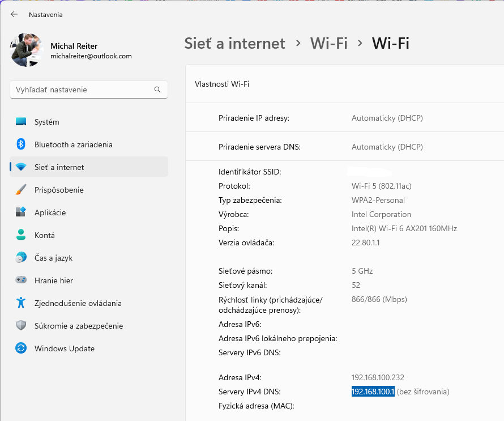Click the Windows Update sync icon

pos(21,348)
